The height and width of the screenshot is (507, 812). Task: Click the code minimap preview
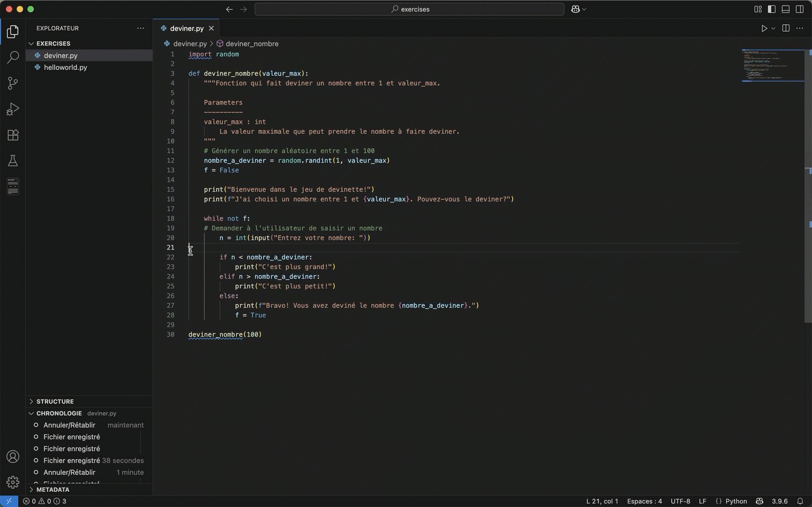pyautogui.click(x=773, y=65)
